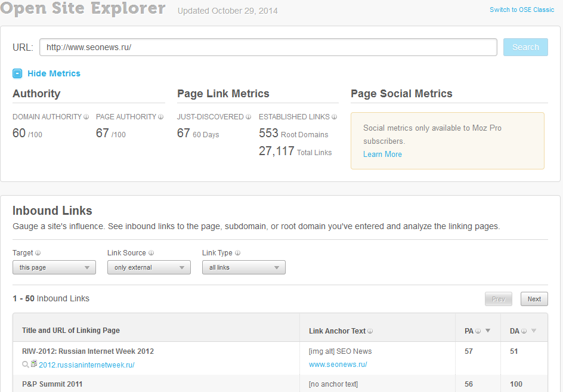Click the Search button
Image resolution: width=563 pixels, height=392 pixels.
tap(525, 47)
